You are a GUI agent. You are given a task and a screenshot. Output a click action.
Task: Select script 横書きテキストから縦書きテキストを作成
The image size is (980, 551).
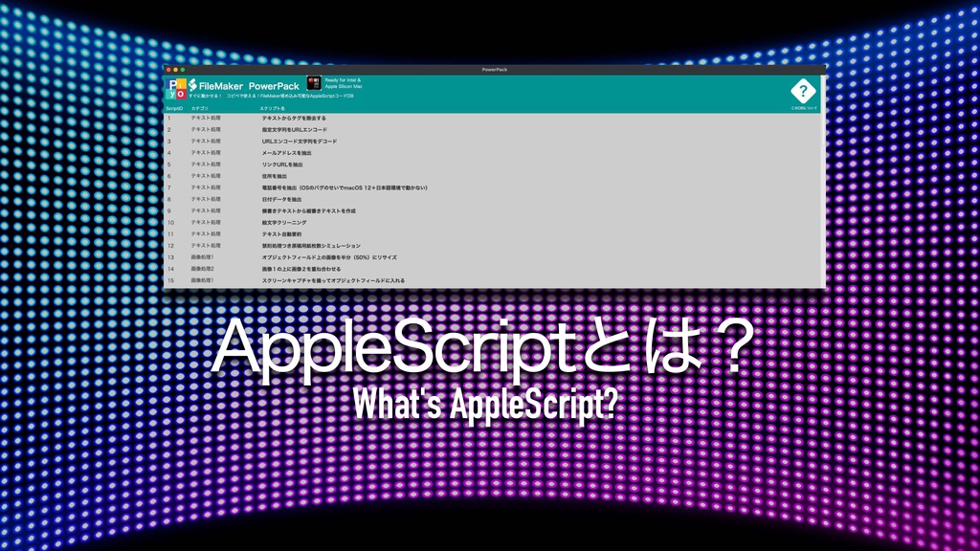coord(309,210)
